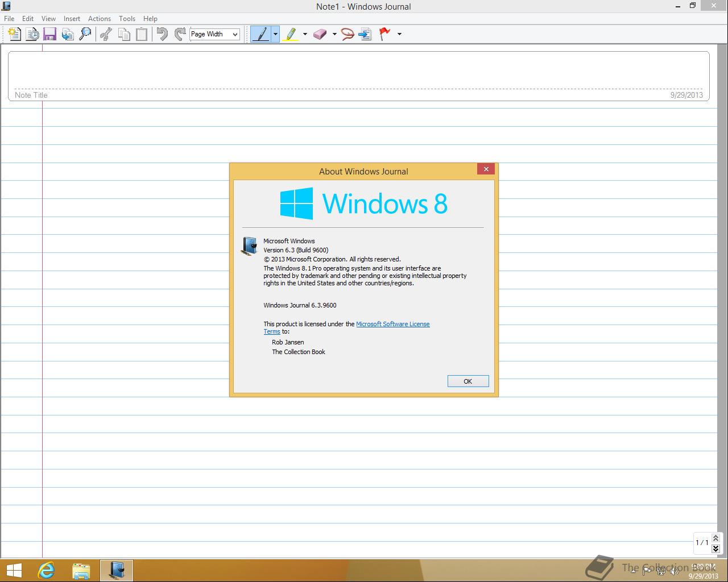Open the Edit menu

pyautogui.click(x=28, y=19)
